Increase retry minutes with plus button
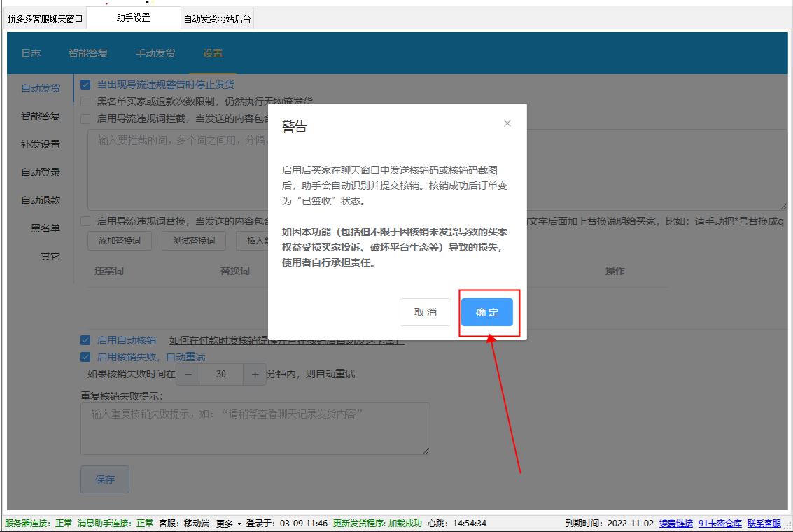 (255, 374)
